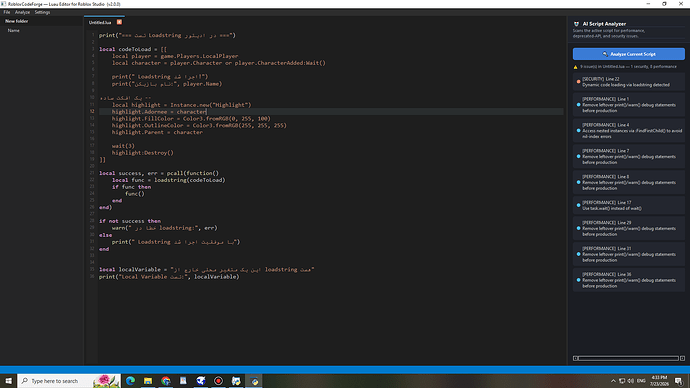
Task: Click the New folder header in sidebar
Action: tap(17, 21)
